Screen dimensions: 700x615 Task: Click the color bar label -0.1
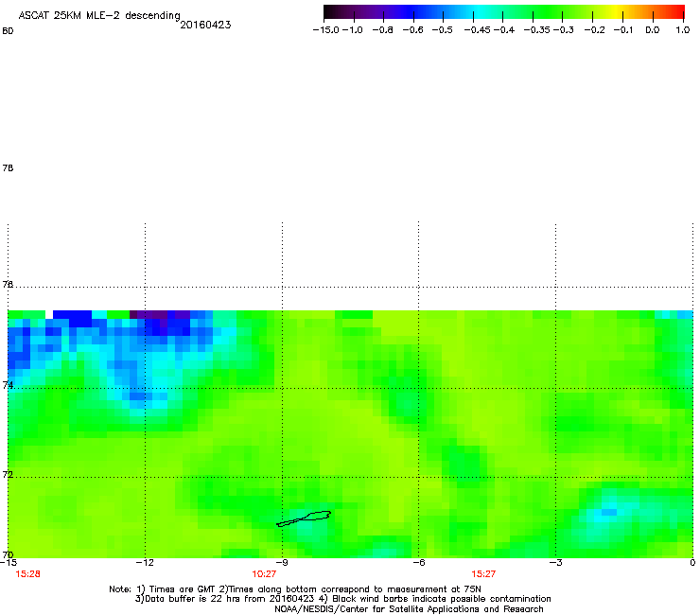pos(623,30)
